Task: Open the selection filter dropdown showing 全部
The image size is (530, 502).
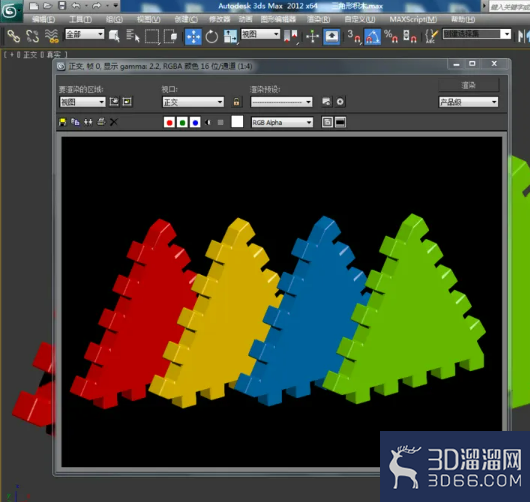Action: pyautogui.click(x=85, y=34)
